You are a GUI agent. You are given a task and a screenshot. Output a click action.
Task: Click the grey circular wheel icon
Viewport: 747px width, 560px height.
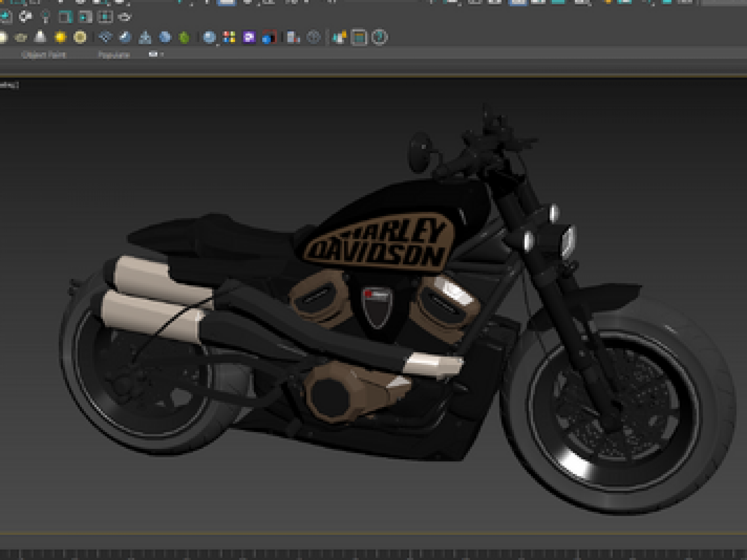tap(314, 37)
